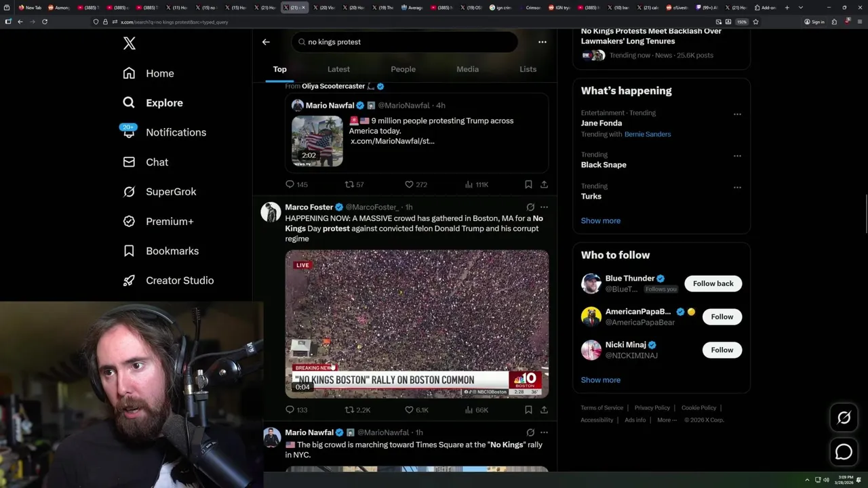Share the post with 272 likes

[x=544, y=184]
